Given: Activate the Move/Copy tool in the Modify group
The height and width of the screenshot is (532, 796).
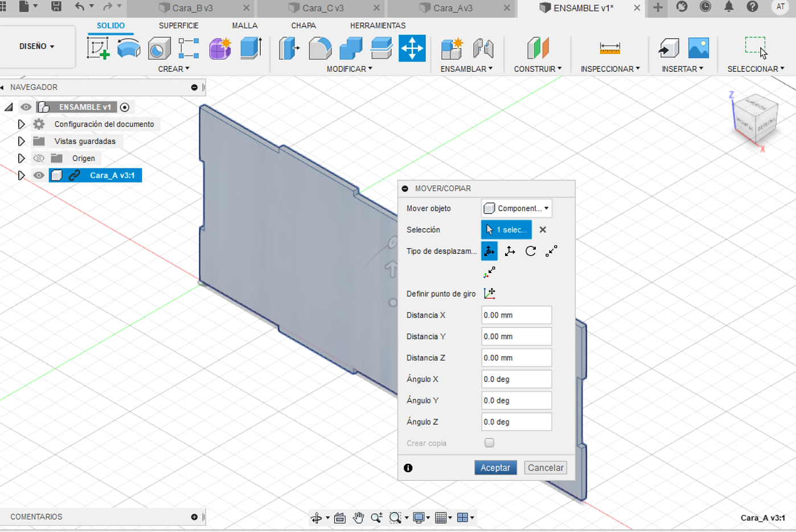Looking at the screenshot, I should (x=412, y=48).
